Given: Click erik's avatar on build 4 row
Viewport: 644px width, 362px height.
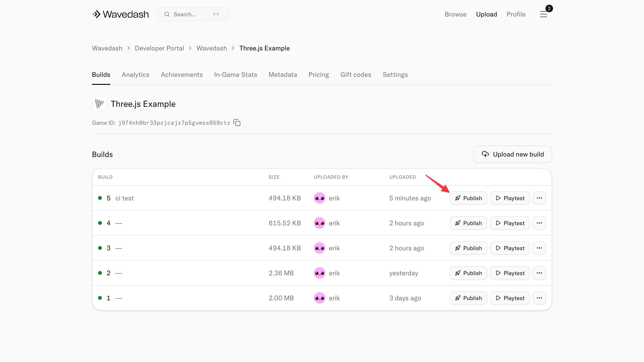Looking at the screenshot, I should pos(319,223).
